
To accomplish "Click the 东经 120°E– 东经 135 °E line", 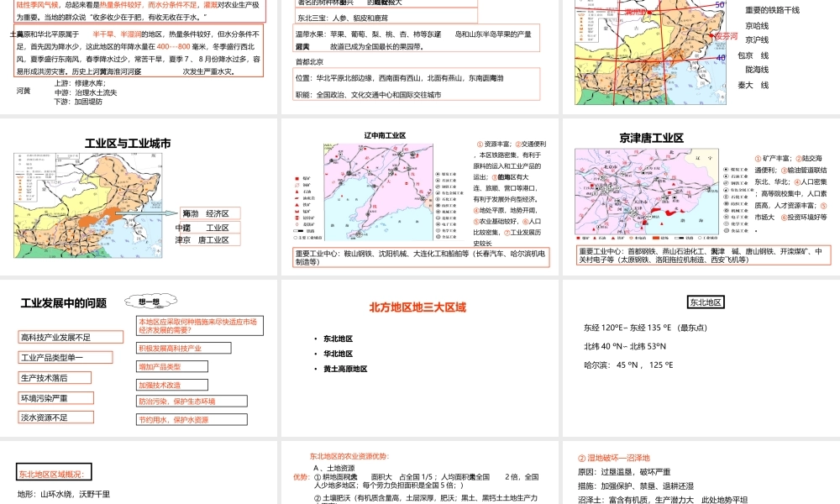I will click(x=645, y=328).
